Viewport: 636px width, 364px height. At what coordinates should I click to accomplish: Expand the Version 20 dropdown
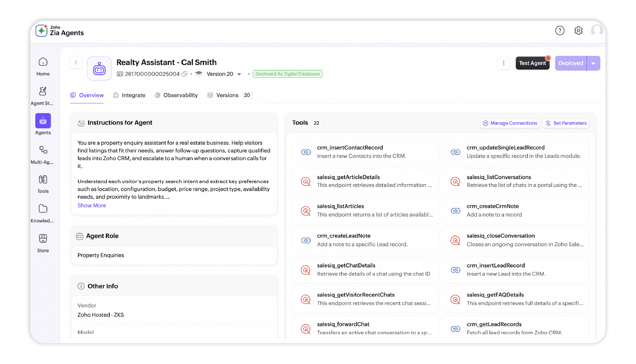pos(239,74)
